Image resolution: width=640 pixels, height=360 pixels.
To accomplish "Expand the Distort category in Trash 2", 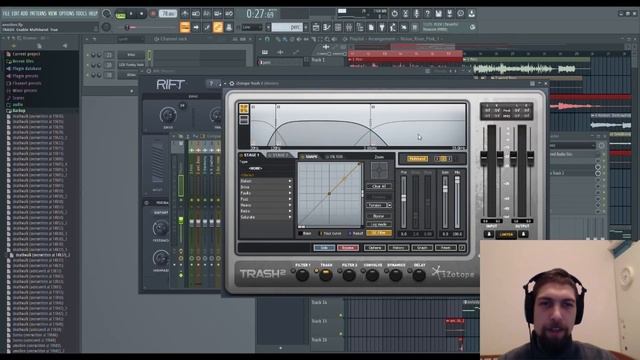I will click(x=266, y=181).
